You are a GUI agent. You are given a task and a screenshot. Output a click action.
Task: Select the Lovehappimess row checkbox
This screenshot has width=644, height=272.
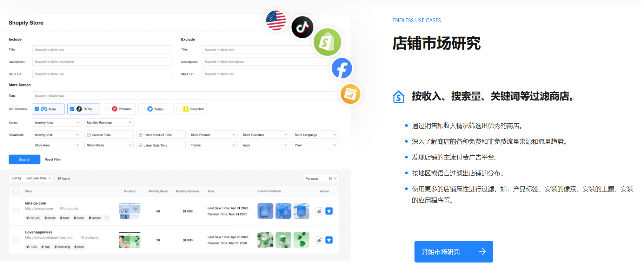pos(16,240)
